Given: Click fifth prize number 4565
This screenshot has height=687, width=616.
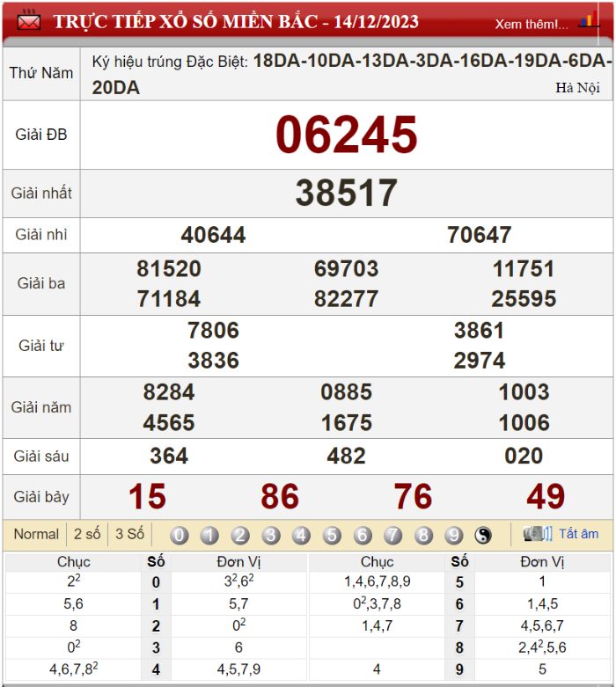Looking at the screenshot, I should coord(169,423).
